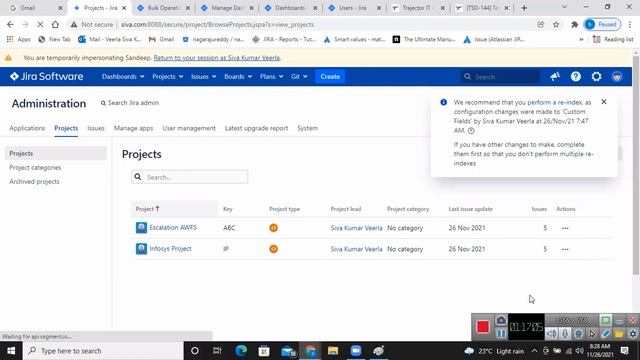Screen dimensions: 640x360
Task: Click the Escalation AWFS project avatar
Action: (x=141, y=227)
